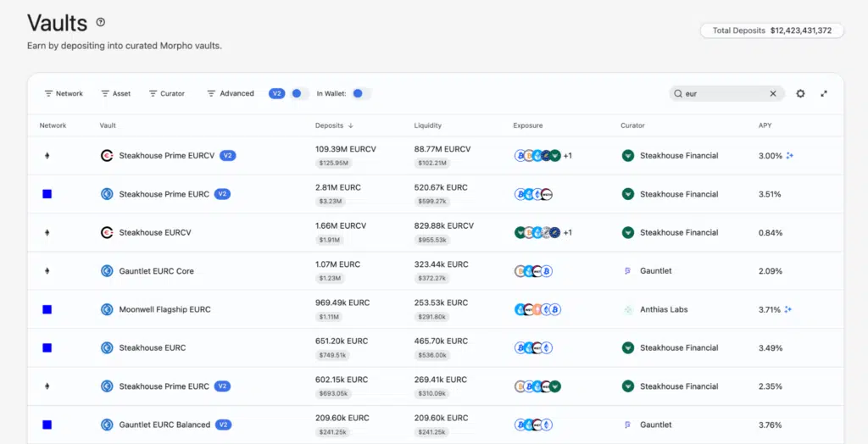Click the EURC token icon of Moonwell Flagship EURC

tap(107, 309)
